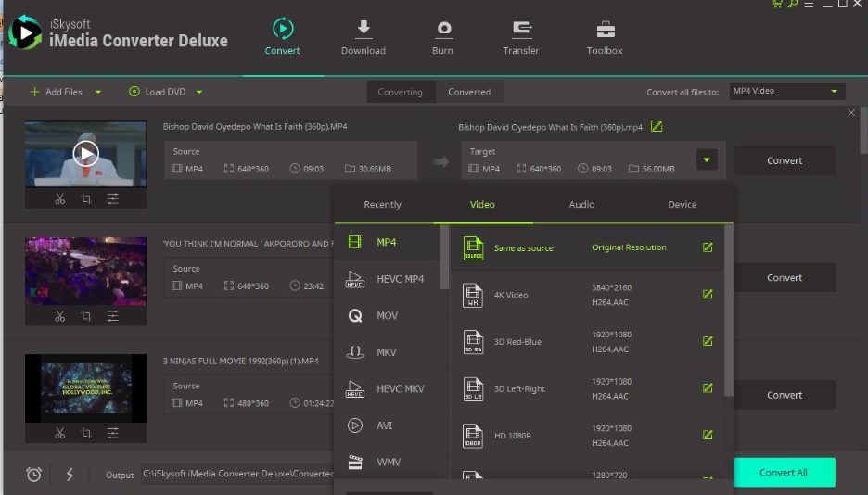Select the 3 NINJAS video thumbnail
This screenshot has height=495, width=868.
point(86,388)
